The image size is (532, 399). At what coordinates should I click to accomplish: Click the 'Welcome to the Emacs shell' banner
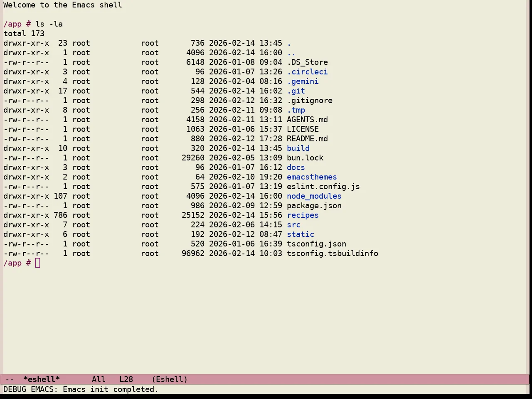(63, 5)
